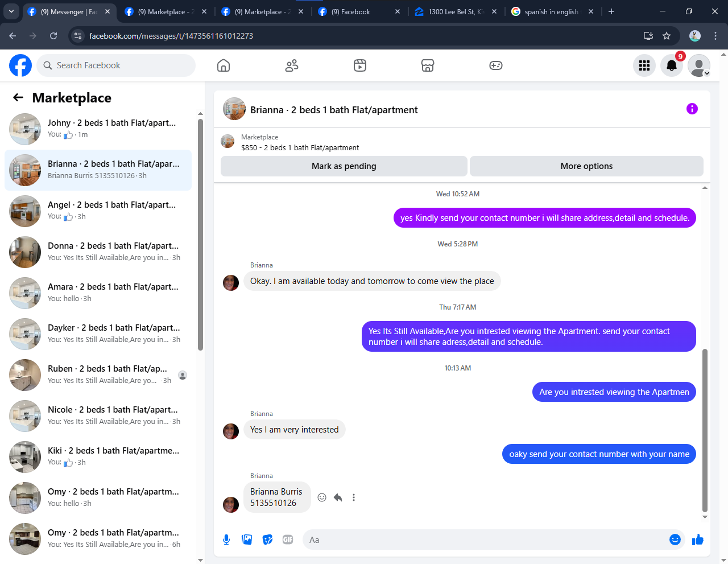
Task: Open the emoji picker in message box
Action: [675, 540]
